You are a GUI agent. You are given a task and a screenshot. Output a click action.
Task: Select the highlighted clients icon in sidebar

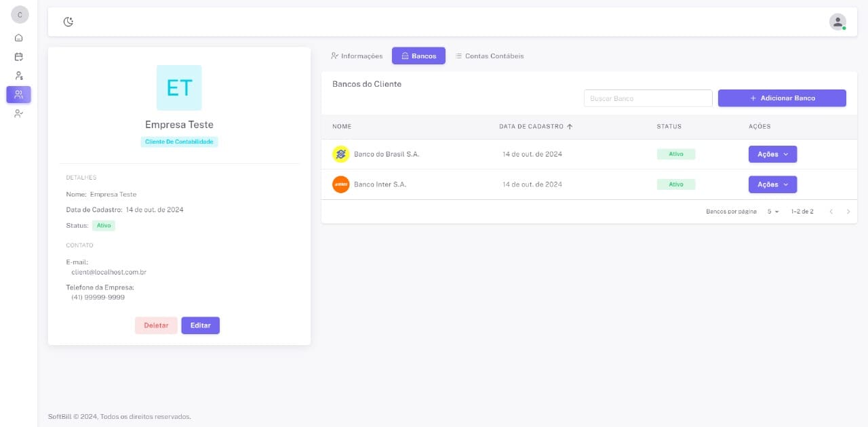tap(18, 95)
